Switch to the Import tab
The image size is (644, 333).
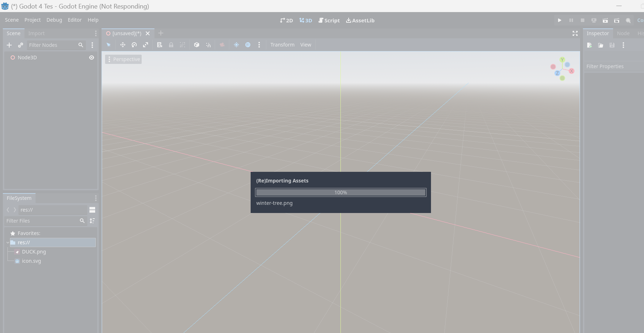(x=37, y=33)
